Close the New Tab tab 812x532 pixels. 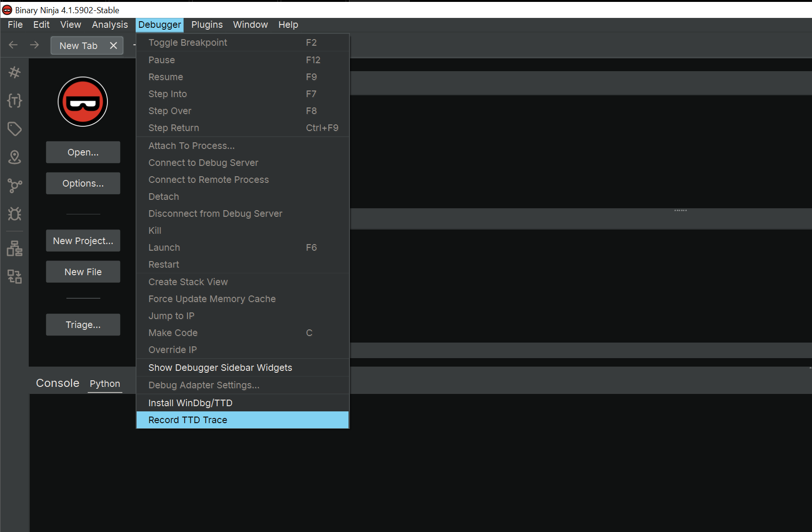pyautogui.click(x=114, y=46)
